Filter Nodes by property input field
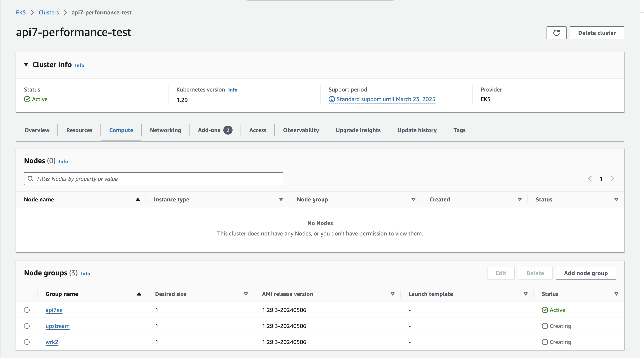 coord(154,179)
